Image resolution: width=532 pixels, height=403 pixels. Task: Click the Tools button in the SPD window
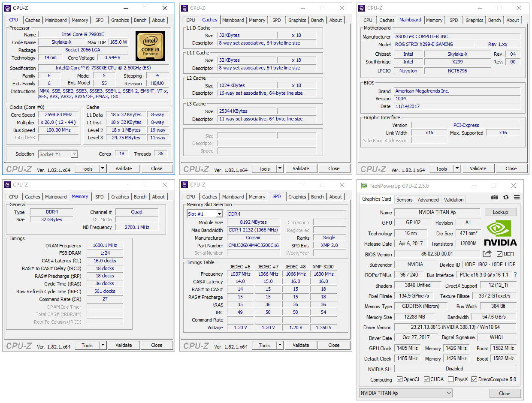[264, 345]
